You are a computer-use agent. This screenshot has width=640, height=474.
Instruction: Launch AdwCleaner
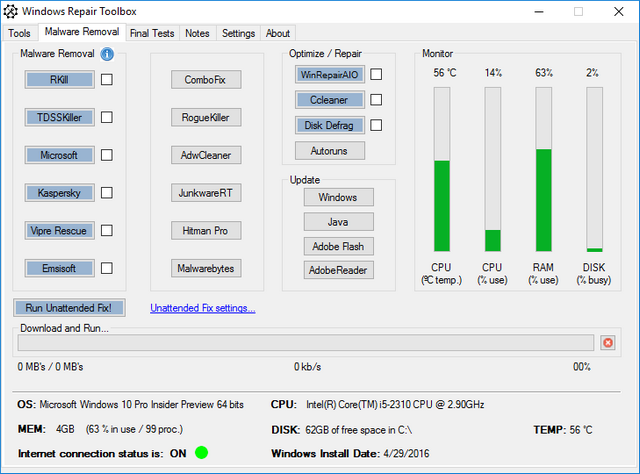(206, 155)
